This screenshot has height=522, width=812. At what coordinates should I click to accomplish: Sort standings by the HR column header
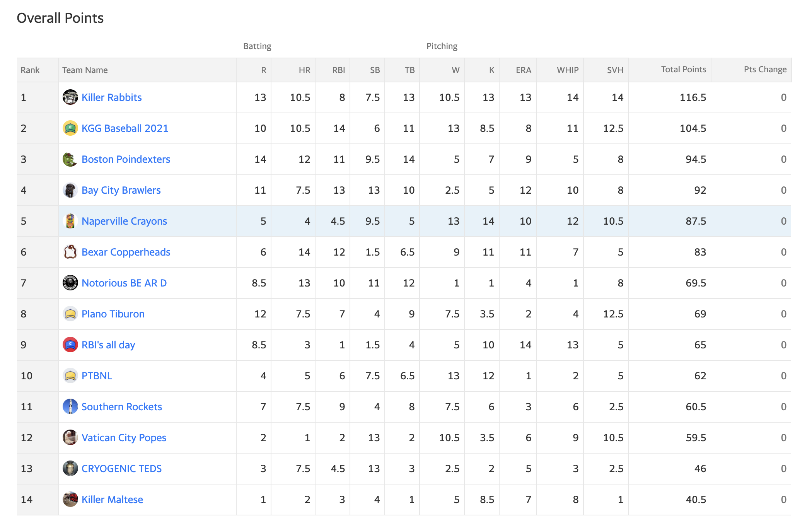click(x=304, y=70)
